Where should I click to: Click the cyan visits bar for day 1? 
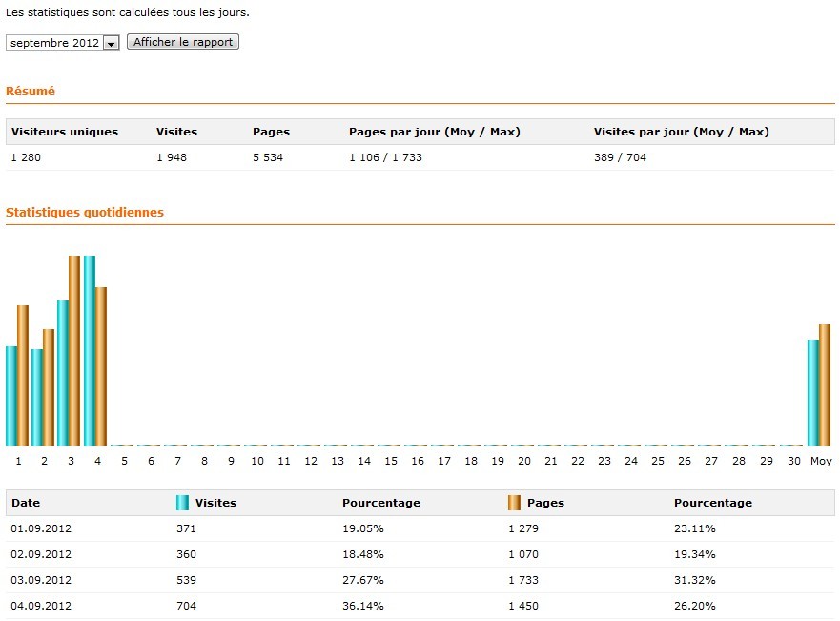tap(11, 397)
